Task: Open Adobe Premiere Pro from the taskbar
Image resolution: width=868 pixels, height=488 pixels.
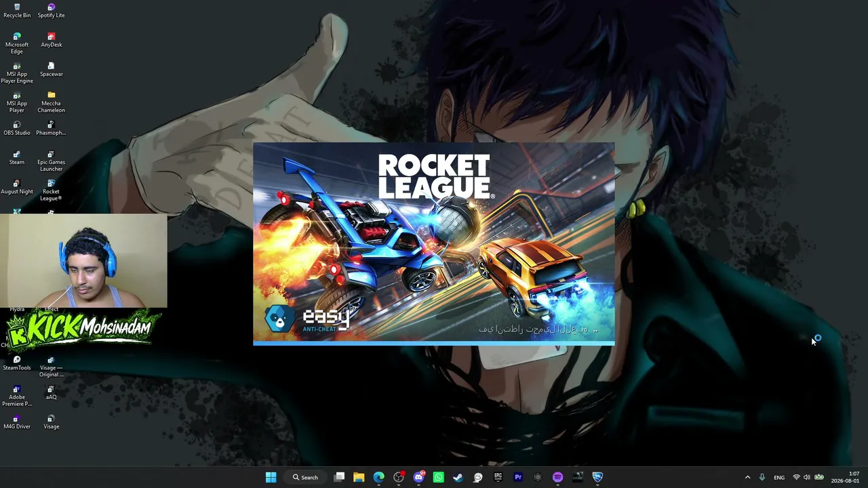Action: (x=518, y=477)
